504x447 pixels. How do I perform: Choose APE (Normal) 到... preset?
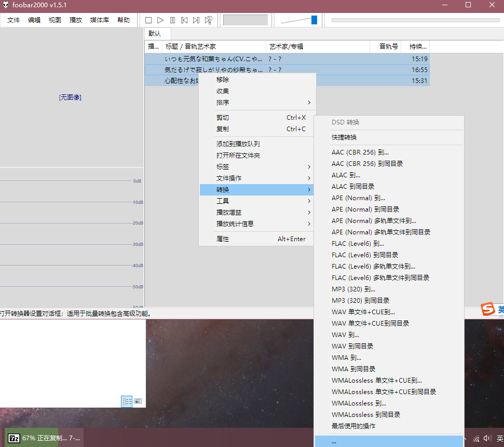389,198
